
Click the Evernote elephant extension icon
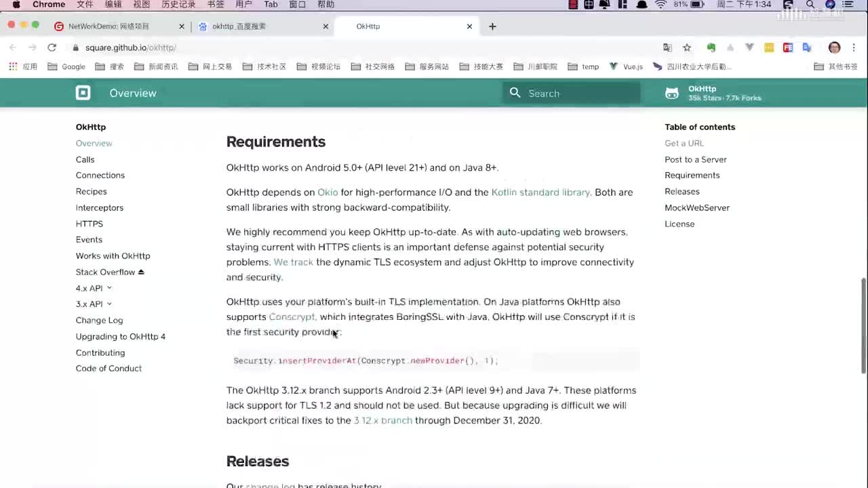click(x=711, y=47)
